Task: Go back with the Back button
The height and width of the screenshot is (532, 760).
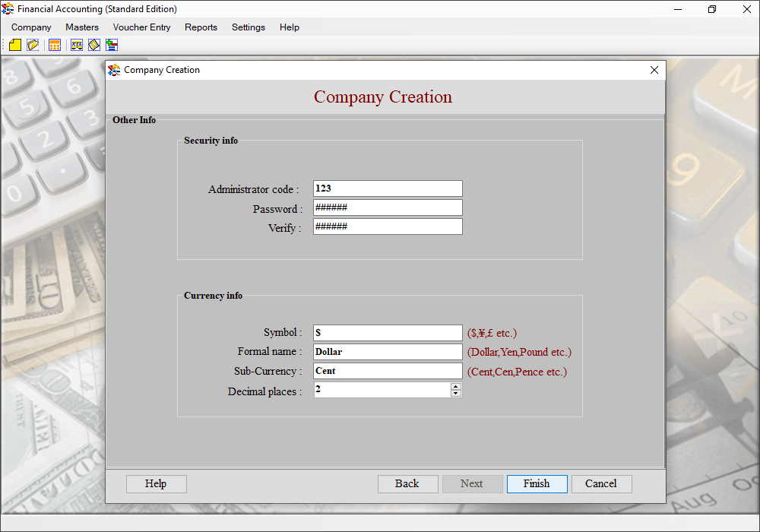Action: pos(407,483)
